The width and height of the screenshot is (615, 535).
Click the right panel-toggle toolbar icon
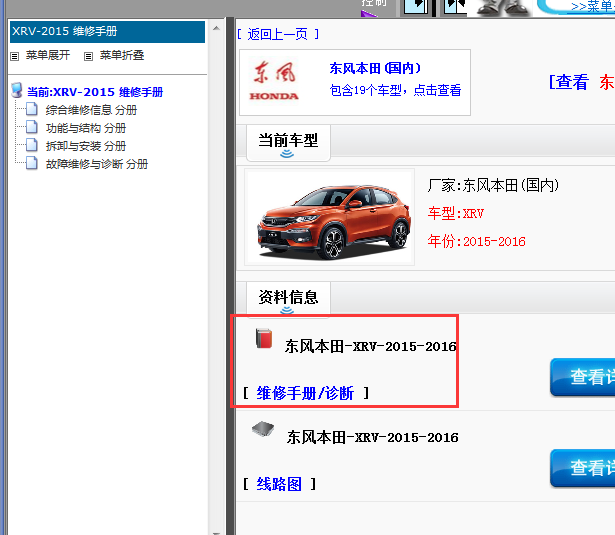click(455, 7)
